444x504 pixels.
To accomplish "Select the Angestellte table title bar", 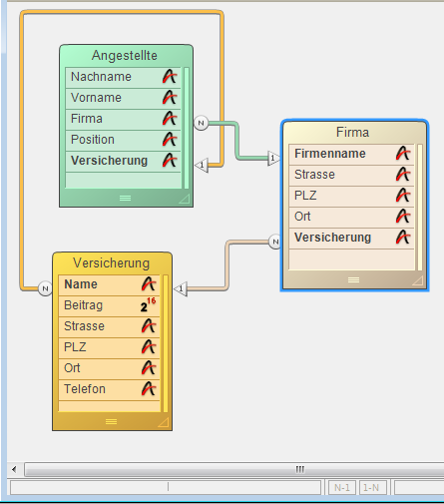I will point(126,56).
